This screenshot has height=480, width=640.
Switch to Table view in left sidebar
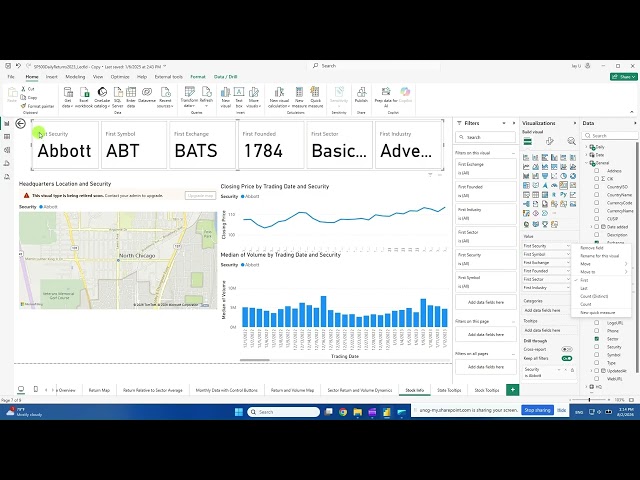pos(7,137)
